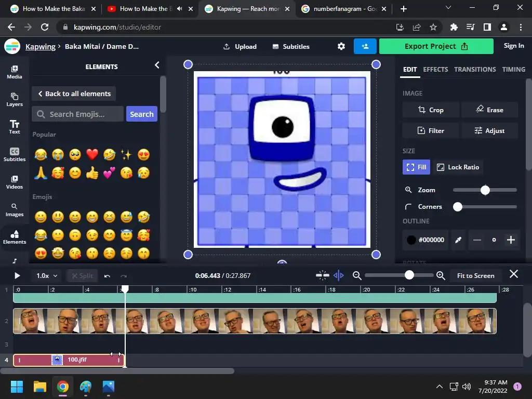
Task: Increase outline width with plus
Action: tap(511, 240)
